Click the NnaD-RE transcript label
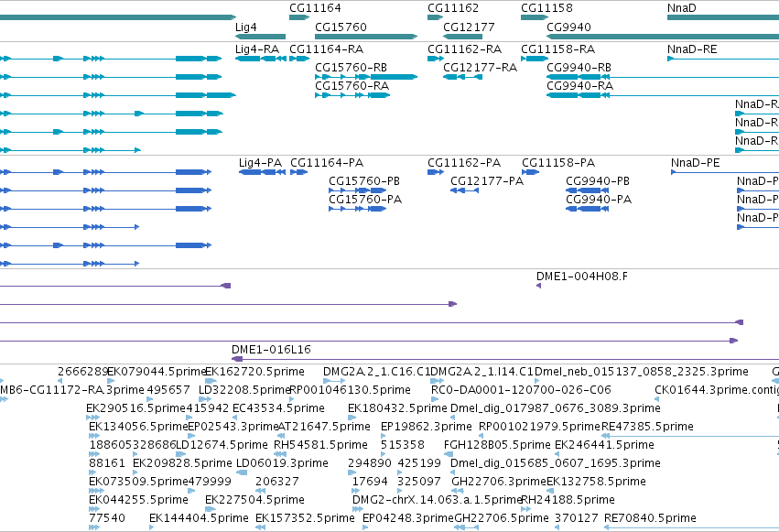Screen dimensions: 779x532 [692, 49]
